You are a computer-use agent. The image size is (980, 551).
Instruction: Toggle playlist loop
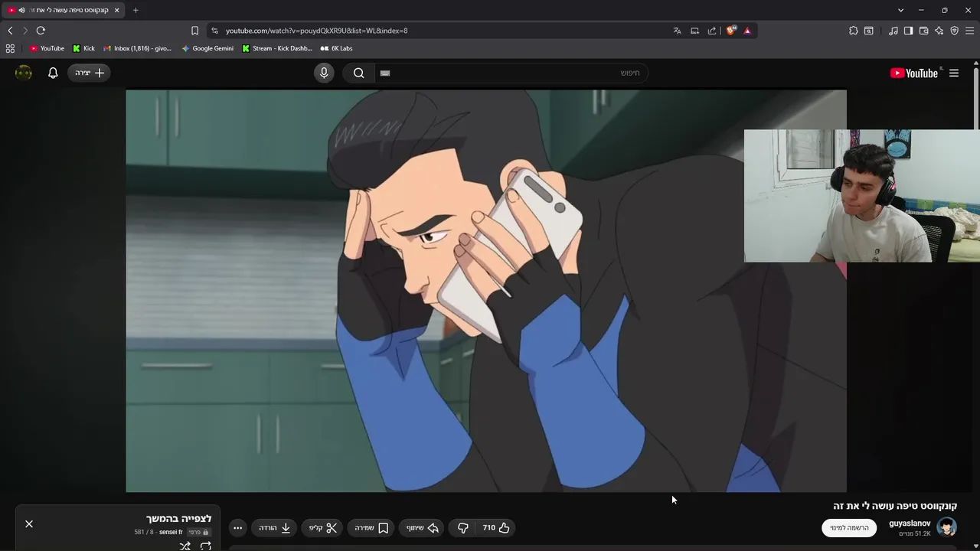[205, 546]
